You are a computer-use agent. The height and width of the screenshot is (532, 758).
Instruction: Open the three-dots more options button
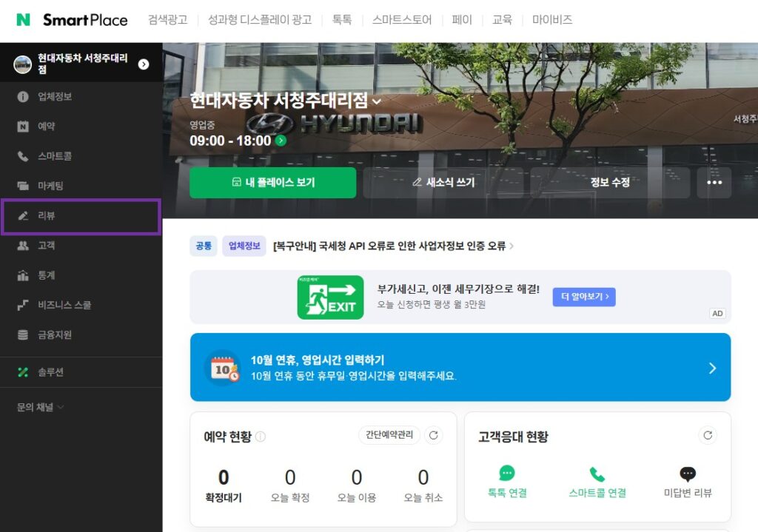[714, 183]
